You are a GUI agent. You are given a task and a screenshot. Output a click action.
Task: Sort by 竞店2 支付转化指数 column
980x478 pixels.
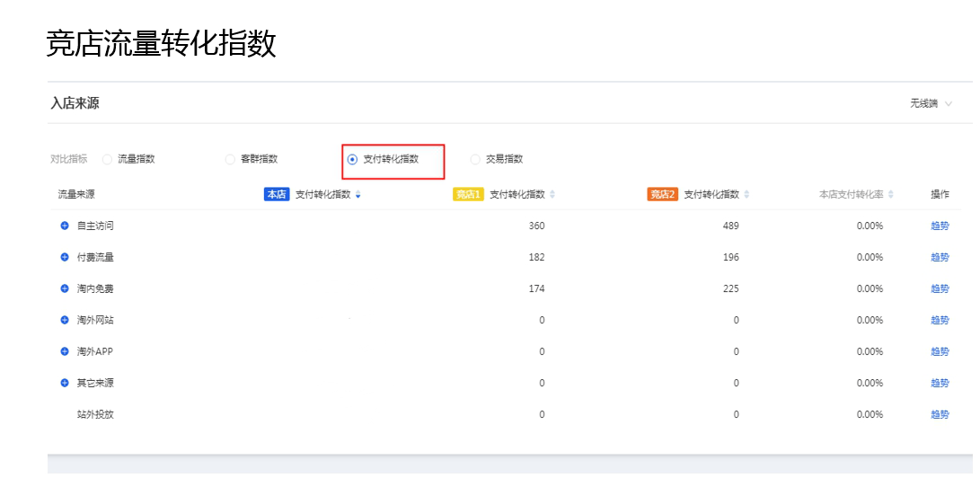tap(747, 194)
